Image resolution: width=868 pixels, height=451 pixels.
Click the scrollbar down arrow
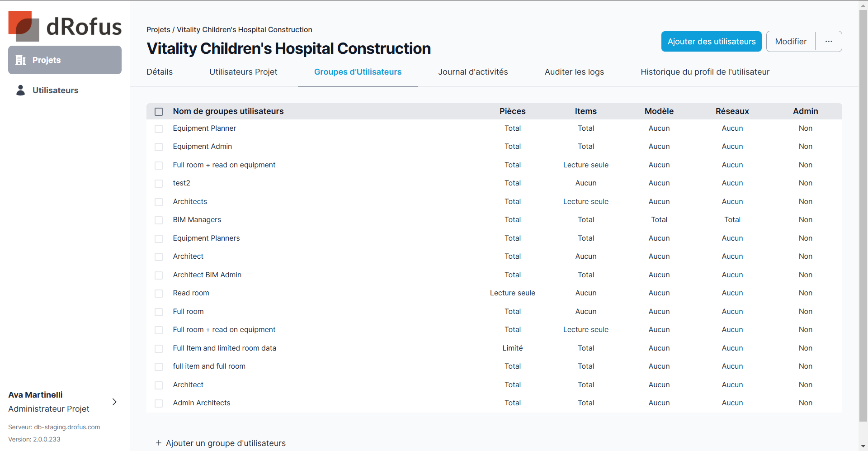pyautogui.click(x=863, y=446)
